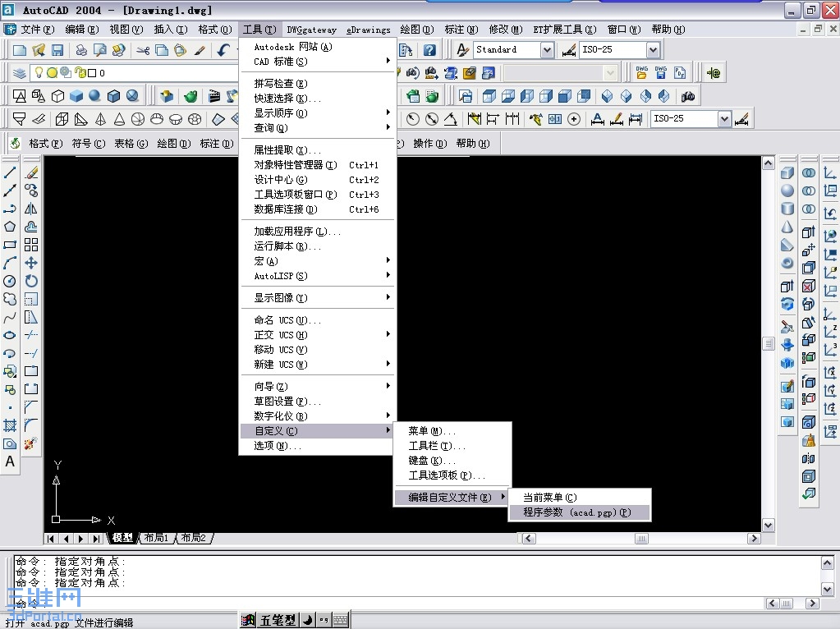Choose 加载应用程序(L)... menu entry
840x629 pixels.
[319, 232]
